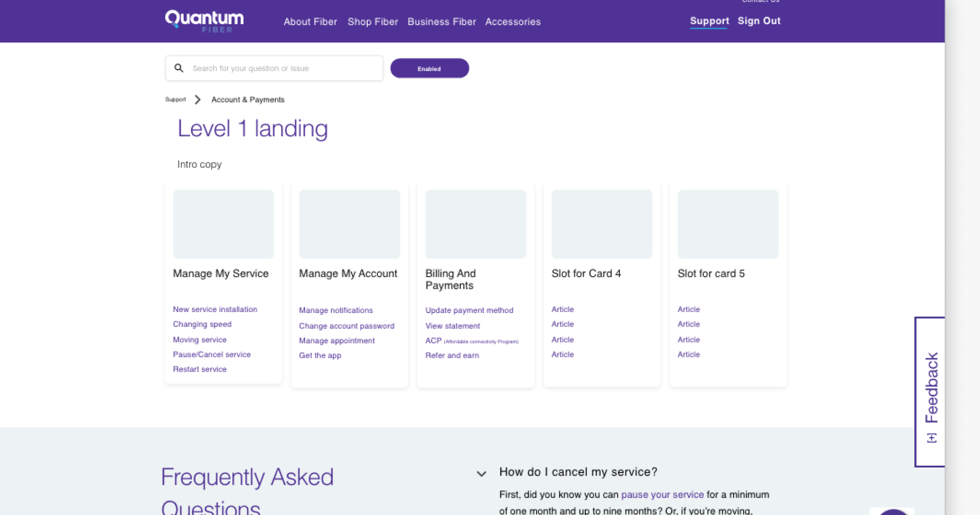This screenshot has width=980, height=515.
Task: Click Manage My Account card title
Action: 348,273
